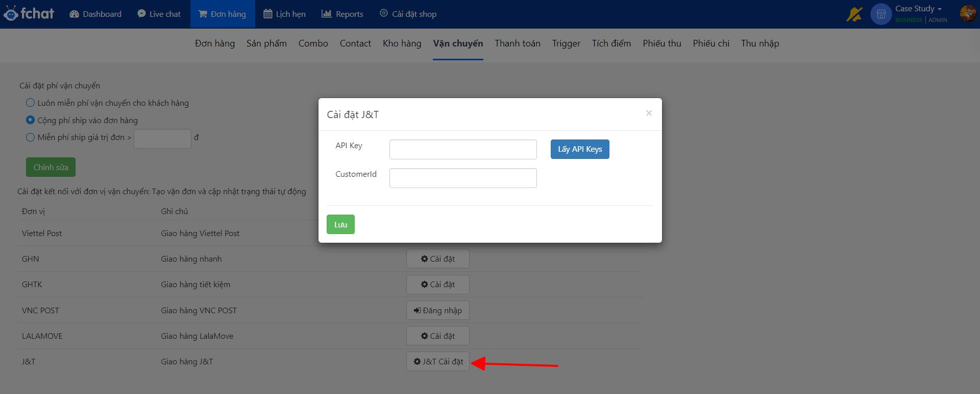This screenshot has height=394, width=980.
Task: Click the CustomerId input field
Action: pyautogui.click(x=463, y=178)
